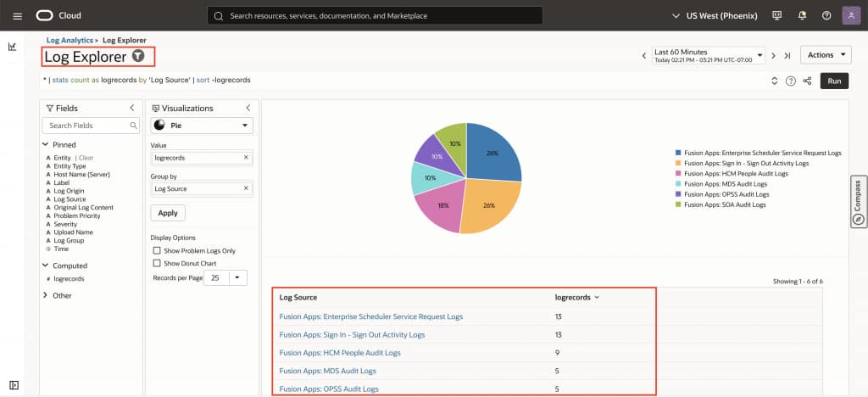Focus the top search resources bar
The image size is (868, 397).
375,15
